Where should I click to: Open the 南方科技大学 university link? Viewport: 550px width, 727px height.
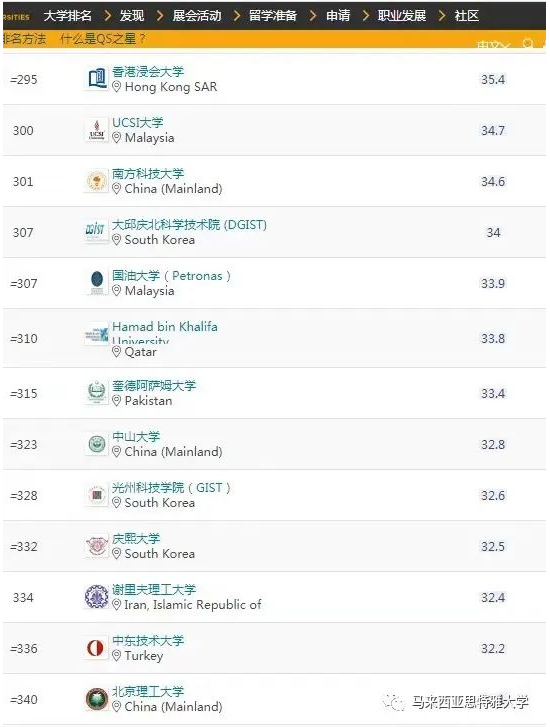pyautogui.click(x=148, y=174)
